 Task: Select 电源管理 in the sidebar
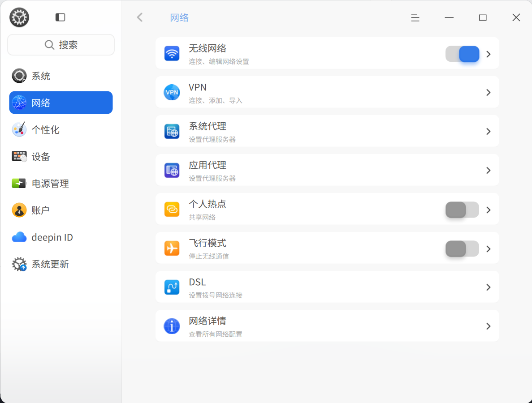click(x=61, y=184)
